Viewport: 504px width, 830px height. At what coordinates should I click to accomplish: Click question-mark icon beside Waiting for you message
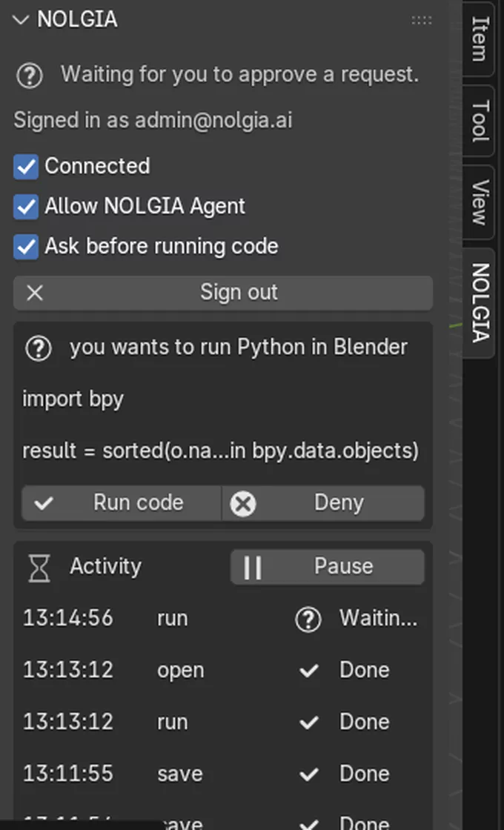pyautogui.click(x=29, y=75)
